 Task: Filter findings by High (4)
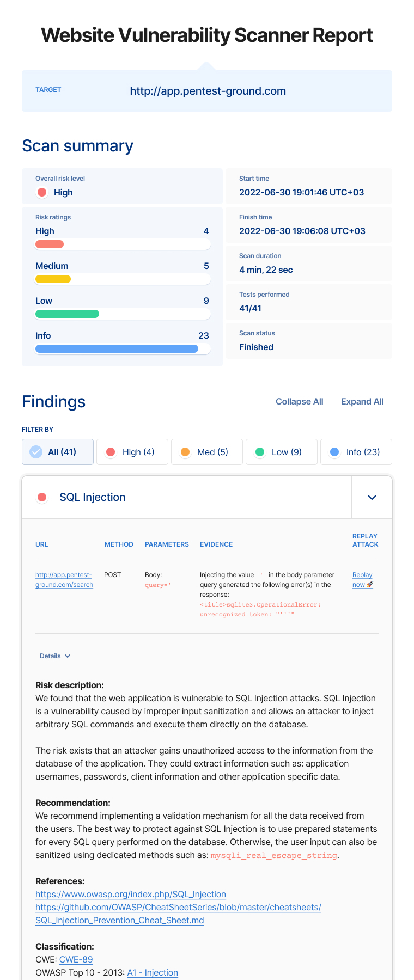(x=132, y=452)
